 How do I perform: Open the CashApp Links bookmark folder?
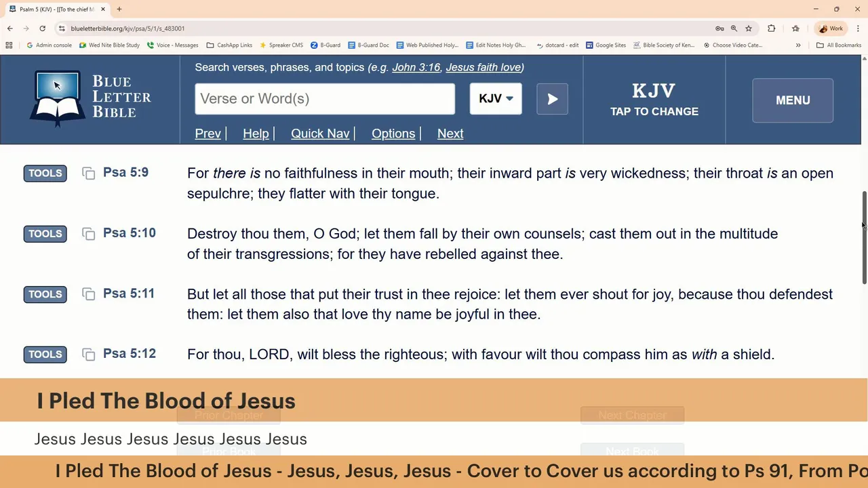(x=229, y=45)
